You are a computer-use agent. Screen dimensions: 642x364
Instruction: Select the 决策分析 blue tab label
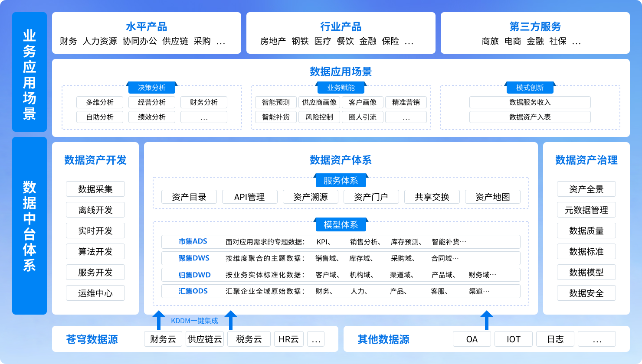(152, 88)
